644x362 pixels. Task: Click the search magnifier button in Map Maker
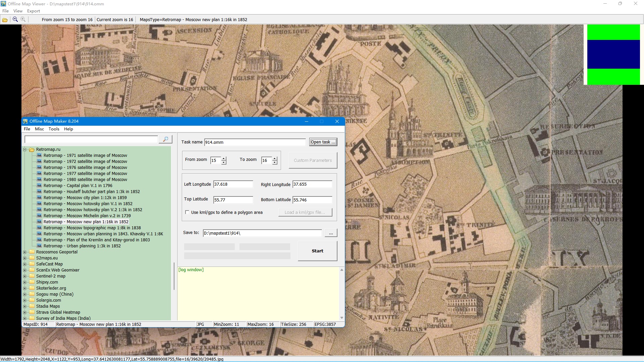[x=165, y=139]
